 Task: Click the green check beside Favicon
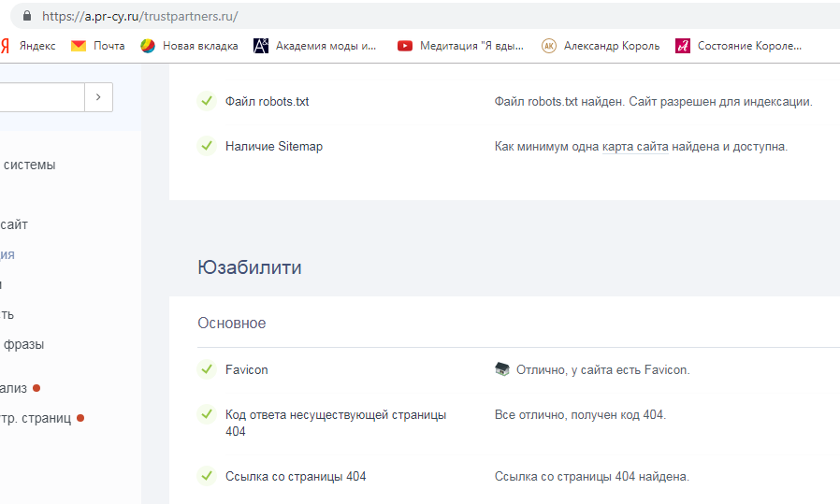(x=207, y=369)
